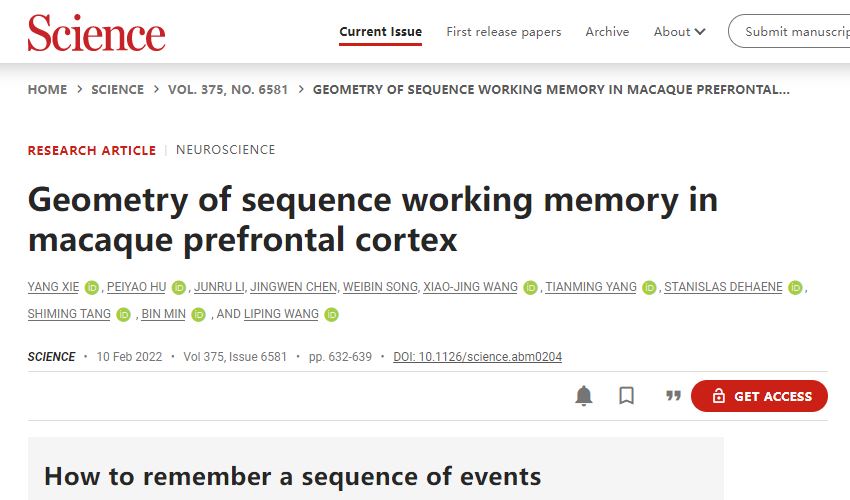Bookmark this article with the bookmark icon
The height and width of the screenshot is (500, 850).
pyautogui.click(x=627, y=396)
